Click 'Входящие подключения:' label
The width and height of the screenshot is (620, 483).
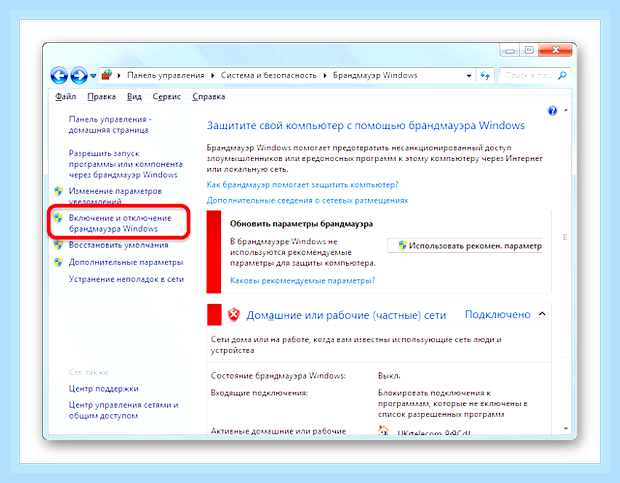coord(259,393)
